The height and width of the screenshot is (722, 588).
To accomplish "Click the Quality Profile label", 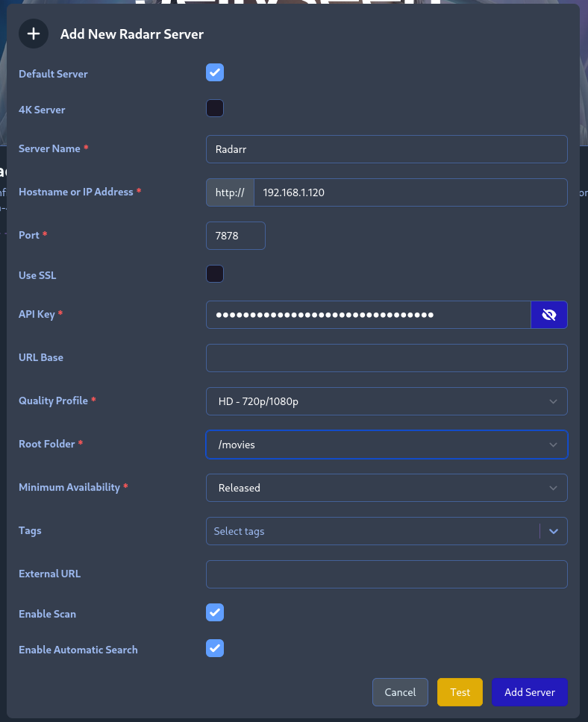I will point(53,401).
